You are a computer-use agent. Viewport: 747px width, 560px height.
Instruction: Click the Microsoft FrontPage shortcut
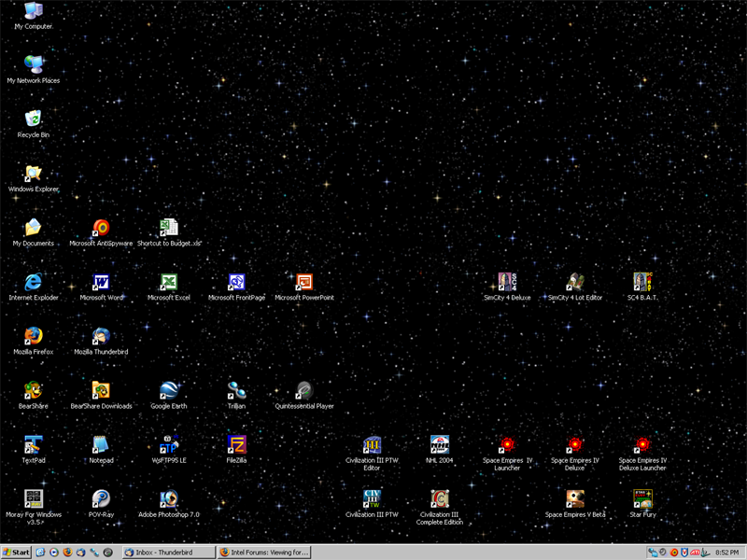236,283
